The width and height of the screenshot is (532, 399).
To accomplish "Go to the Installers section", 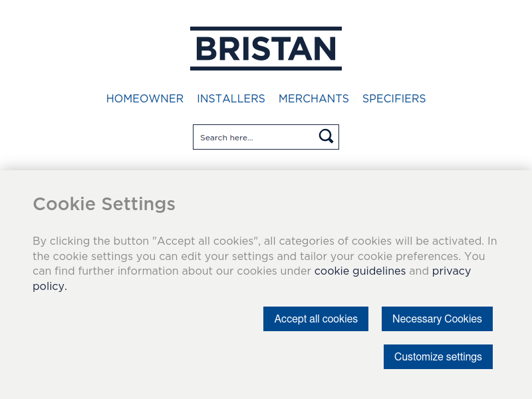I will pos(231,98).
